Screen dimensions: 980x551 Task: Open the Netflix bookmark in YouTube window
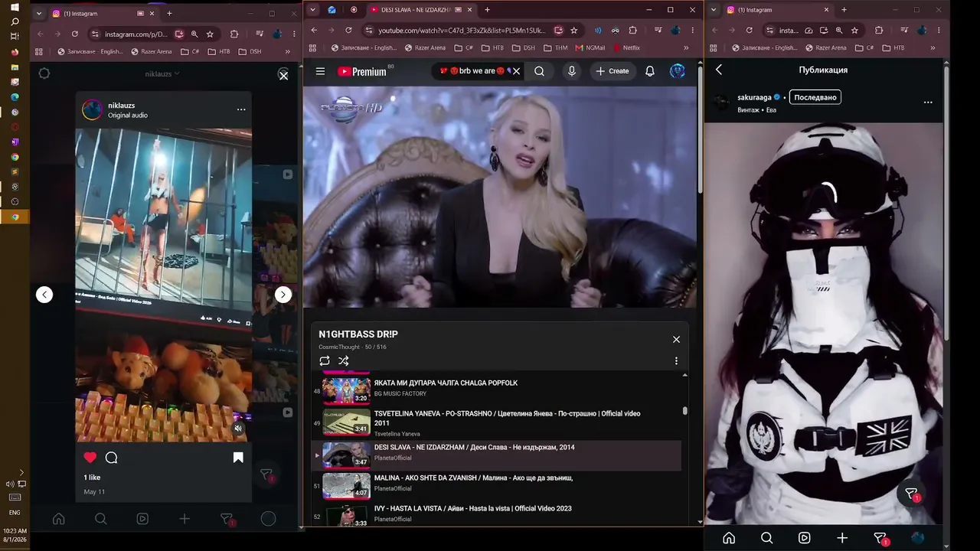click(626, 47)
